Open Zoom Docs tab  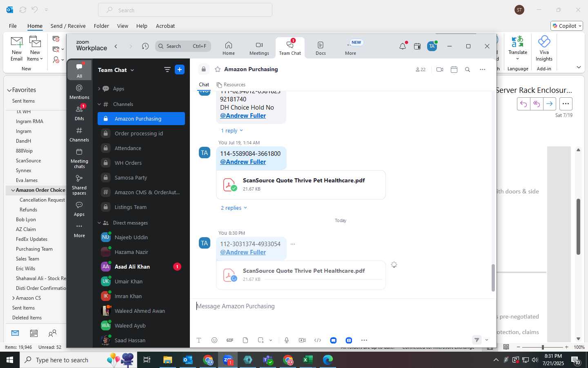[321, 48]
